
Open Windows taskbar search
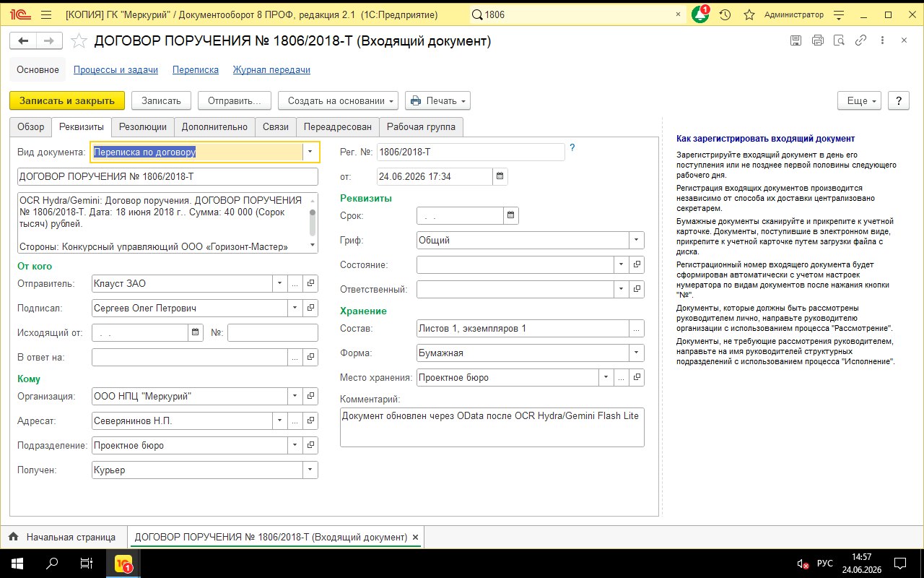52,564
